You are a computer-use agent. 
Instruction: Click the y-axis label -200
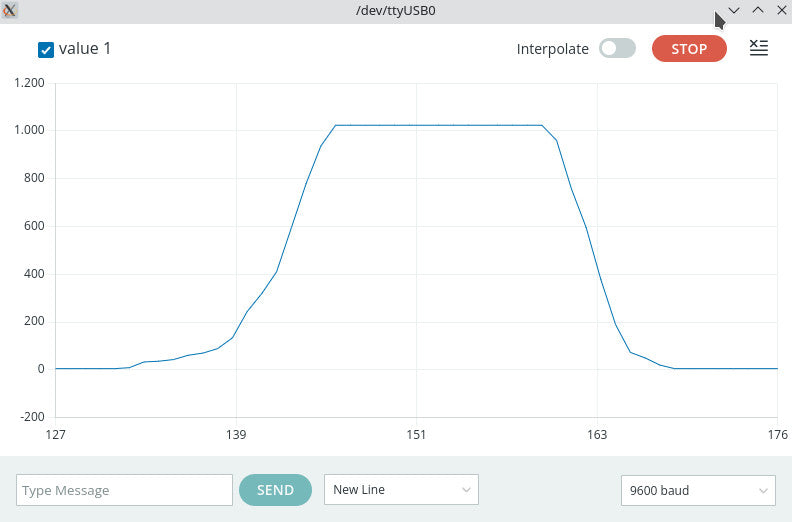click(32, 417)
